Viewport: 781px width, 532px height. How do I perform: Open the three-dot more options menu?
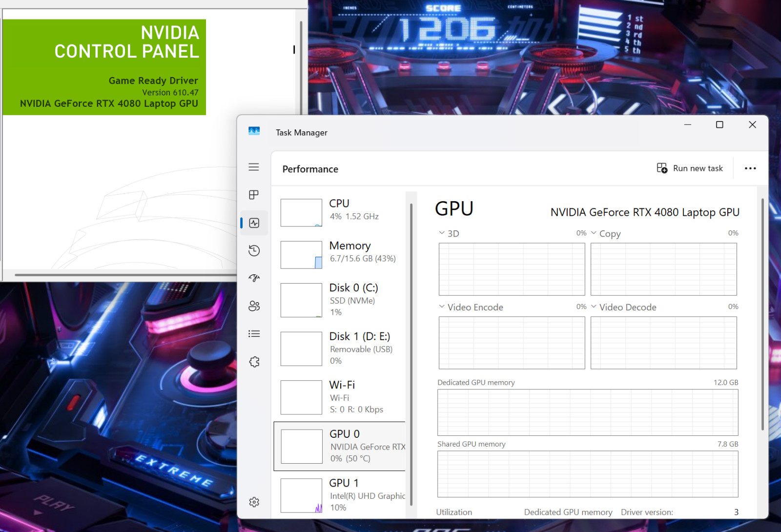750,168
